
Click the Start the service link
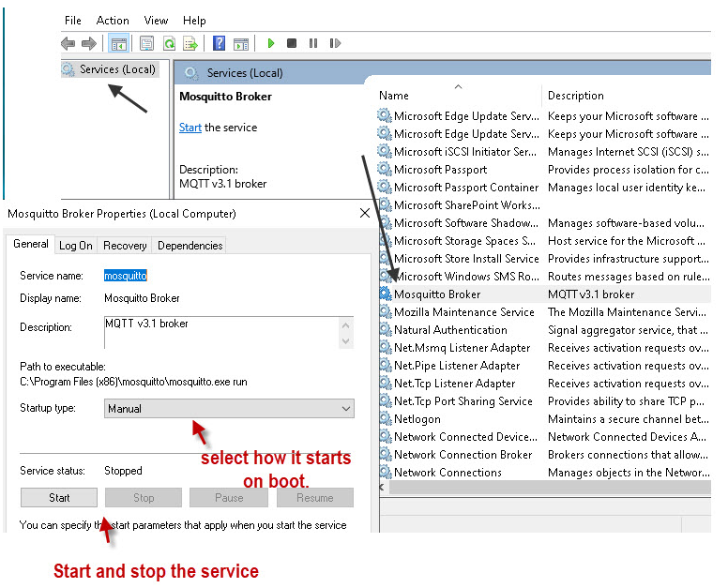[190, 128]
